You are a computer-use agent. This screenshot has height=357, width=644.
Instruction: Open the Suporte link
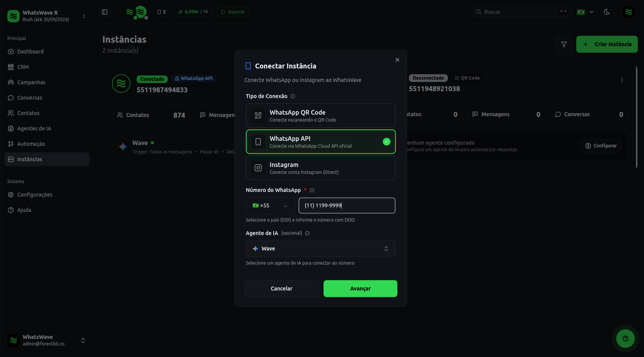pyautogui.click(x=233, y=12)
